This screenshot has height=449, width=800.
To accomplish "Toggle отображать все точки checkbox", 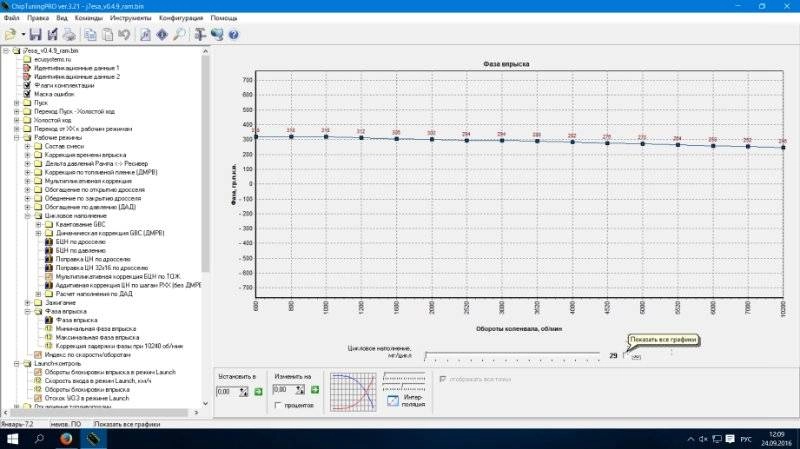I will [442, 379].
